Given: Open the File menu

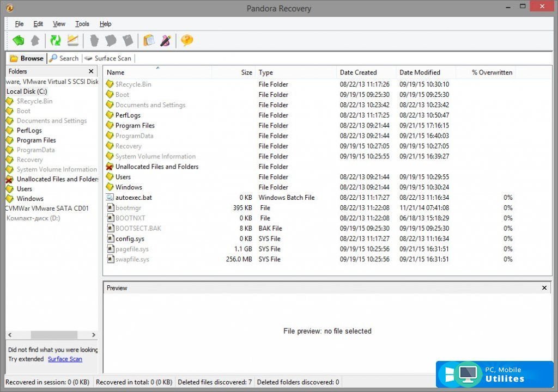Looking at the screenshot, I should pyautogui.click(x=19, y=24).
